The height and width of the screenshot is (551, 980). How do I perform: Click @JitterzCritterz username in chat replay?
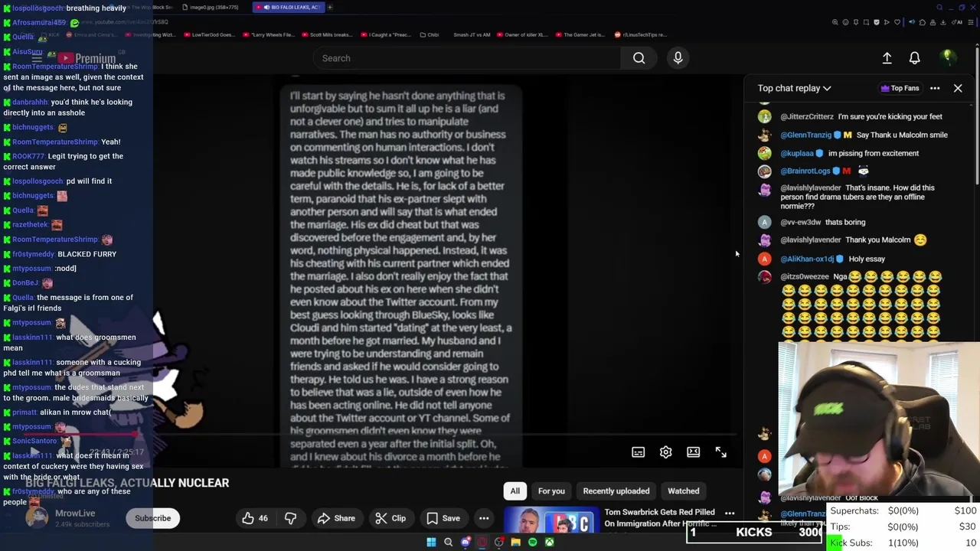tap(806, 116)
